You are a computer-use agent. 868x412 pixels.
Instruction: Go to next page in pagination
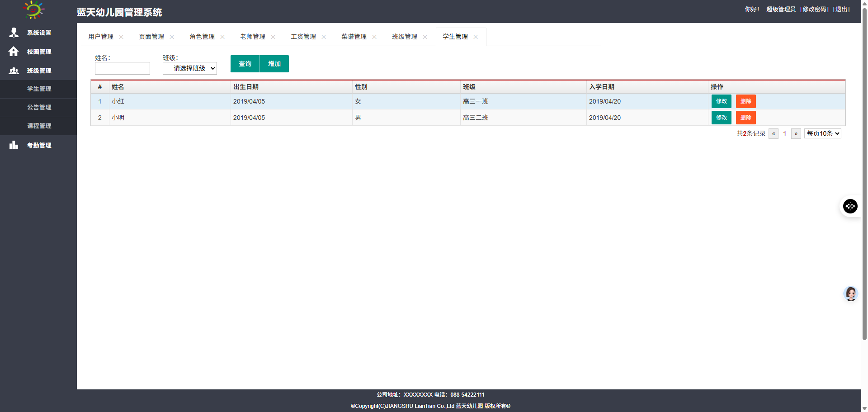(796, 133)
